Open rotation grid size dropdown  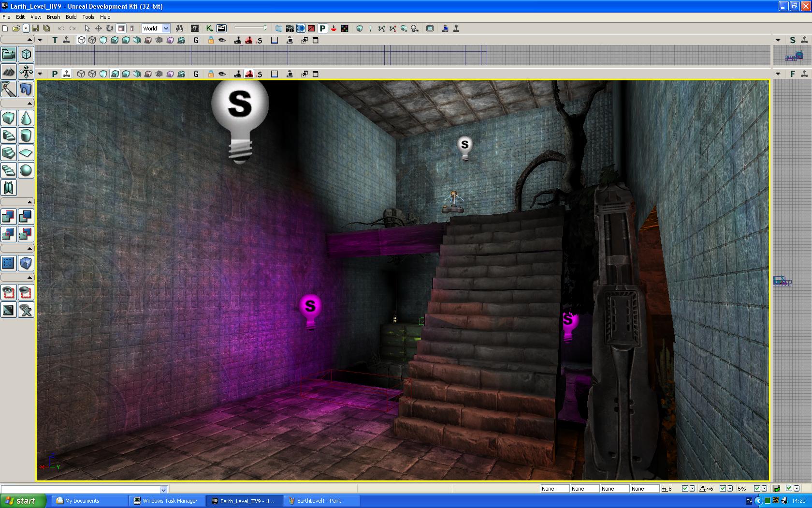[x=730, y=489]
